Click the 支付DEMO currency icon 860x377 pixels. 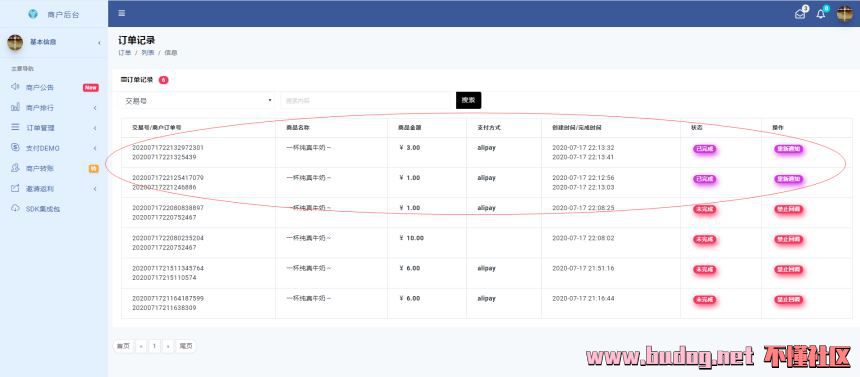pyautogui.click(x=15, y=148)
